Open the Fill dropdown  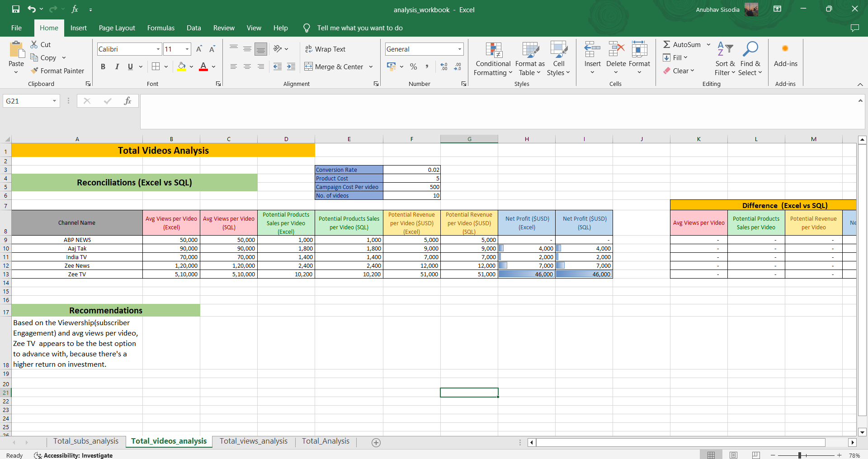point(675,57)
